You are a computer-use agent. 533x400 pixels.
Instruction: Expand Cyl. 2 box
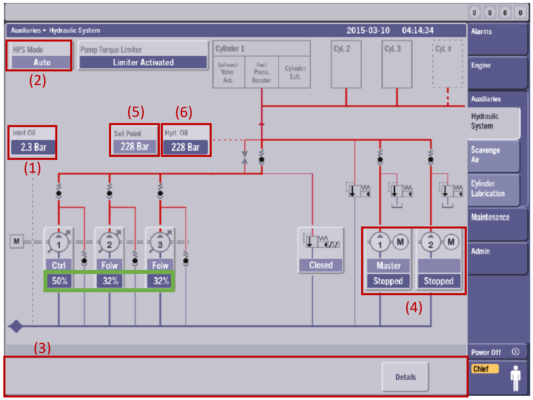click(x=346, y=64)
